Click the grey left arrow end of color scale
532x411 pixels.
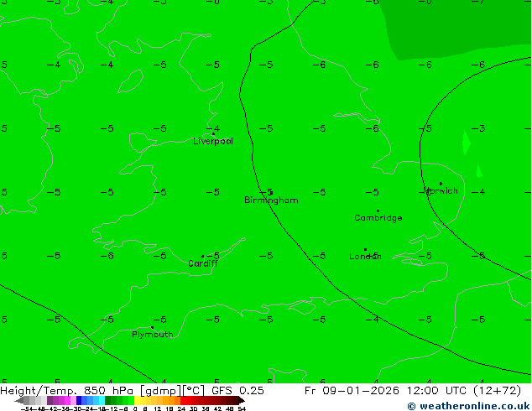[x=19, y=400]
